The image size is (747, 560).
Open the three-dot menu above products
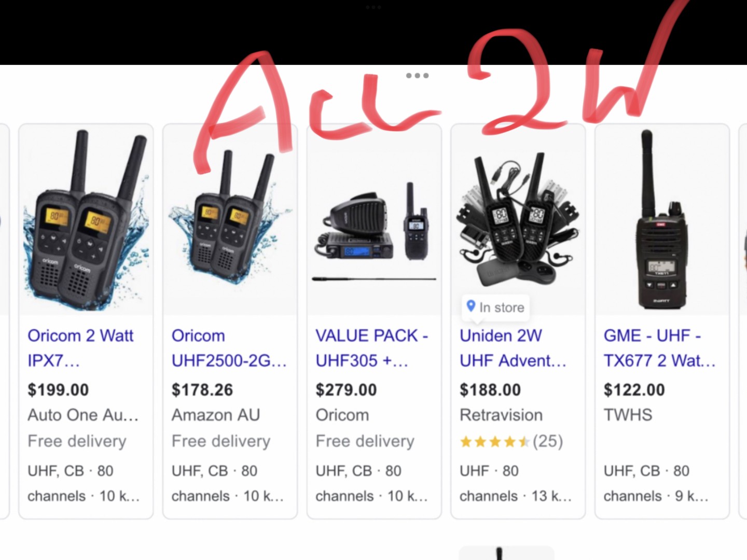point(417,76)
